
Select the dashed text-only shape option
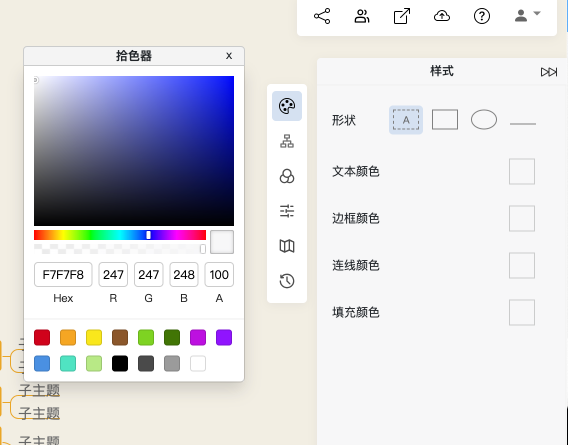point(406,120)
